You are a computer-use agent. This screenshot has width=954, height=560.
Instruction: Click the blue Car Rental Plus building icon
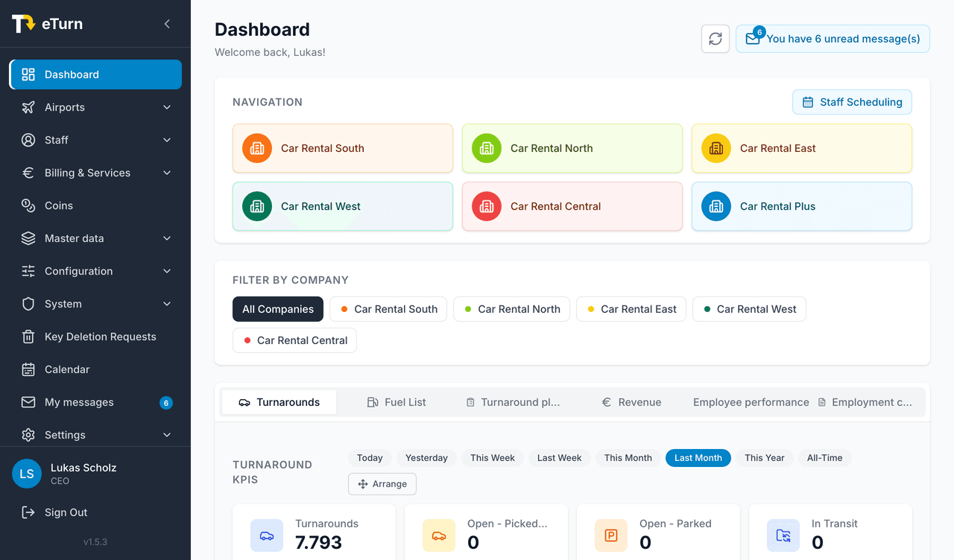click(x=716, y=206)
